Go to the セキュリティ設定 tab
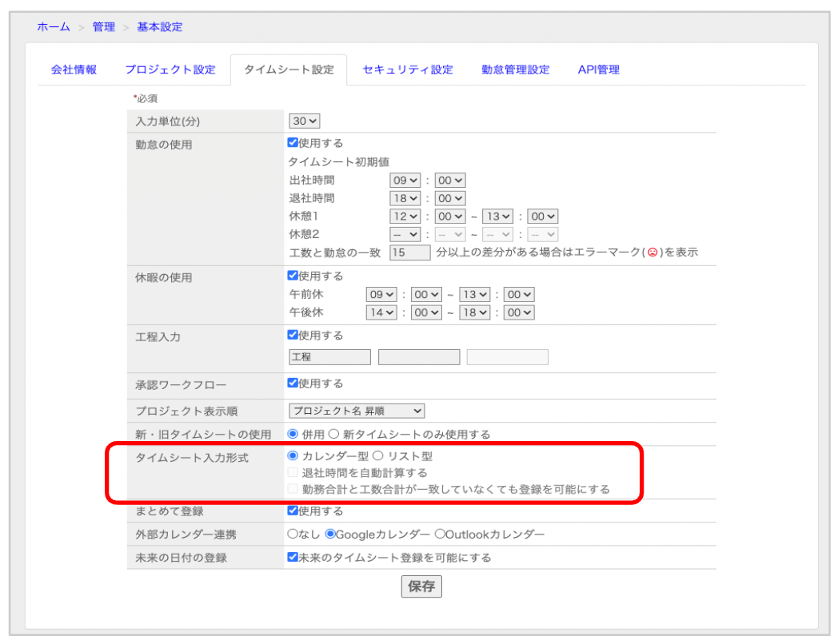This screenshot has width=838, height=644. pyautogui.click(x=408, y=70)
